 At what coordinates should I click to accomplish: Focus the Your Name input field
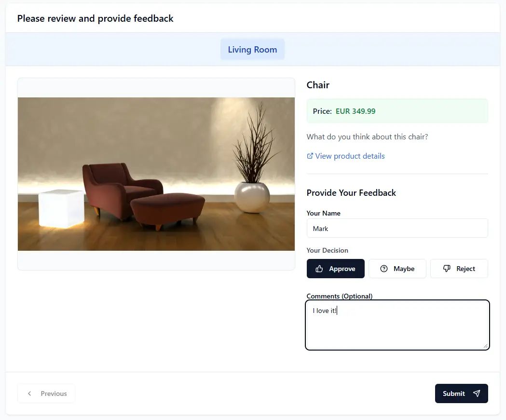tap(397, 229)
